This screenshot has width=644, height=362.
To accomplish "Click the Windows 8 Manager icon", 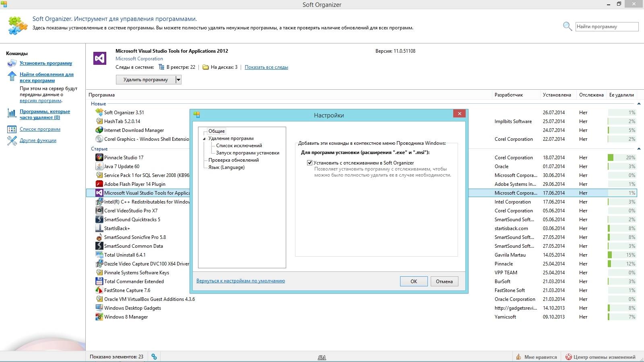I will (99, 317).
